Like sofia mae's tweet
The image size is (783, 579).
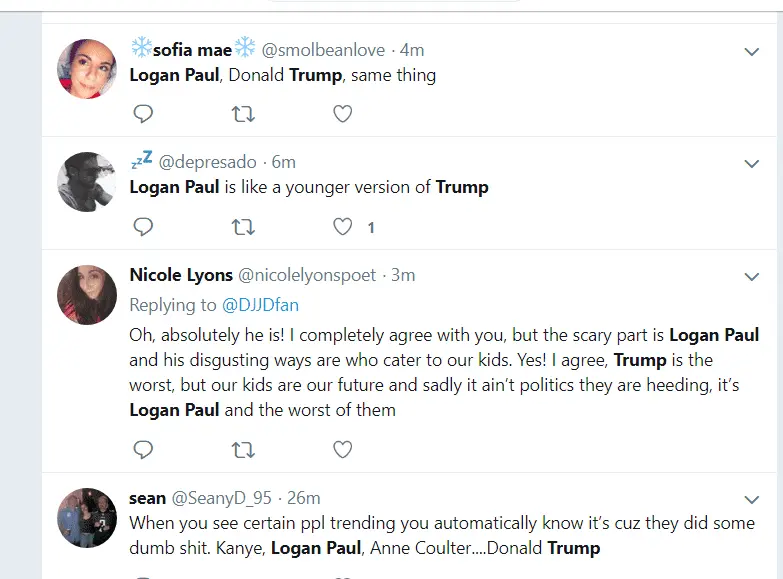click(342, 114)
